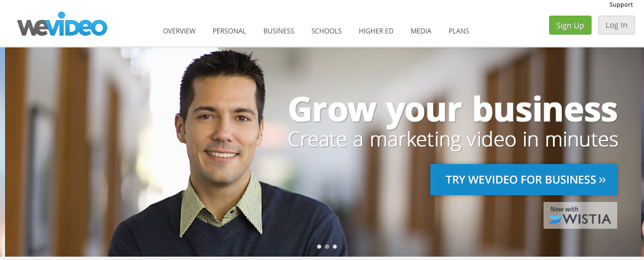The image size is (644, 260).
Task: Click the green Sign Up button
Action: click(x=570, y=25)
